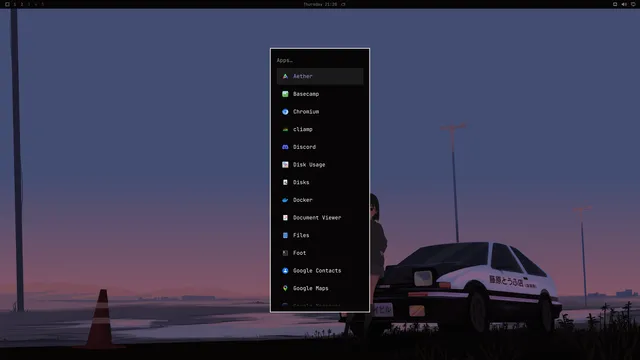Image resolution: width=640 pixels, height=360 pixels.
Task: Launch Chromium from its blue icon
Action: (285, 111)
